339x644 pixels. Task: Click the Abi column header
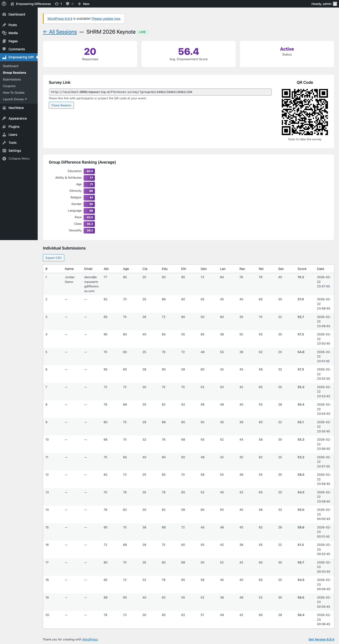coord(106,269)
